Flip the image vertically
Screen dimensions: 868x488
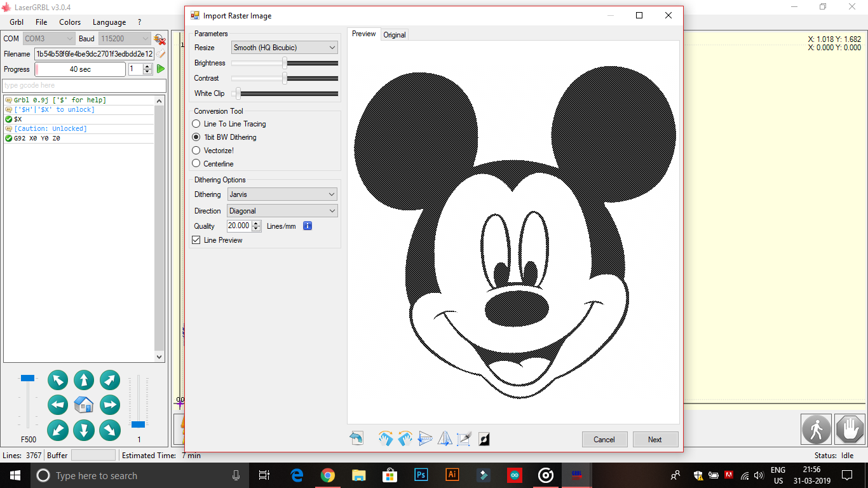[x=424, y=438]
